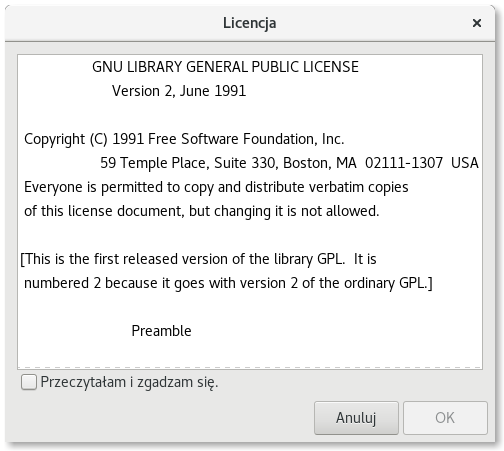Screen dimensions: 504x451
Task: Click the empty line below Preamble
Action: click(x=250, y=355)
